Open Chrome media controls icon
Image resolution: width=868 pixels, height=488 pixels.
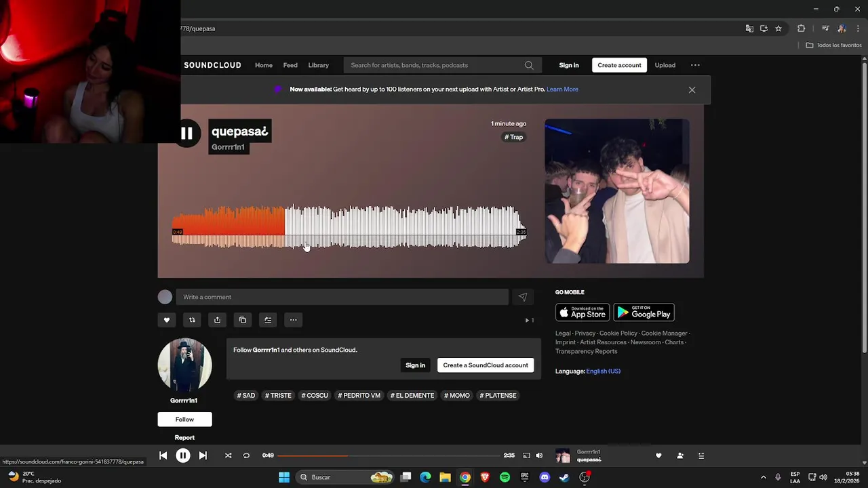pos(825,28)
